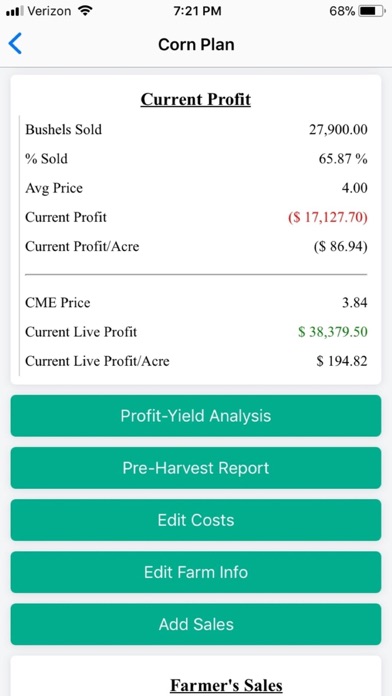Tap the red Current Profit amount

click(328, 218)
